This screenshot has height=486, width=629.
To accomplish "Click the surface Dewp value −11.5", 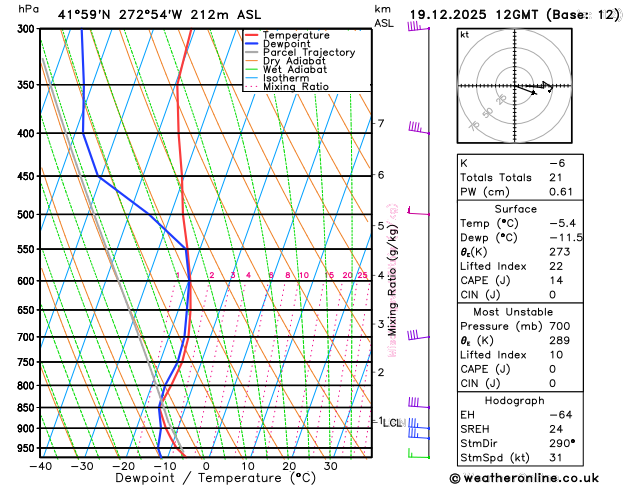I will pyautogui.click(x=566, y=237).
